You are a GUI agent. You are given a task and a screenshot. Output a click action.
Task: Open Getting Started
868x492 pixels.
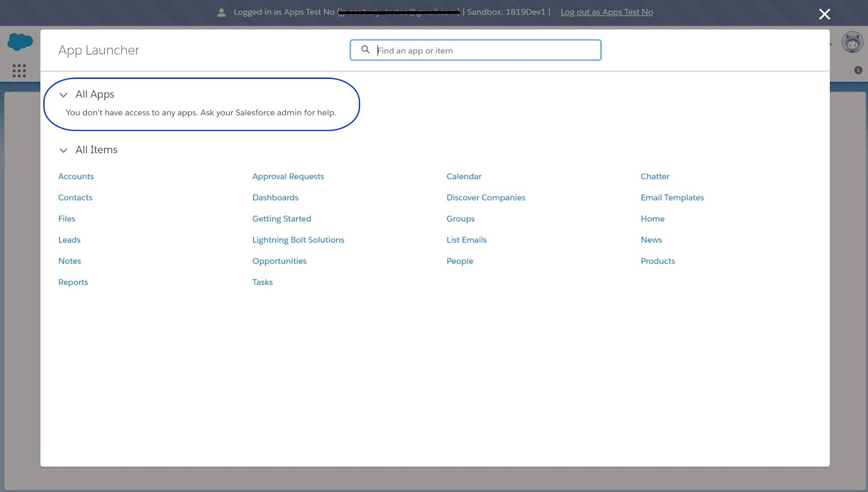point(282,219)
